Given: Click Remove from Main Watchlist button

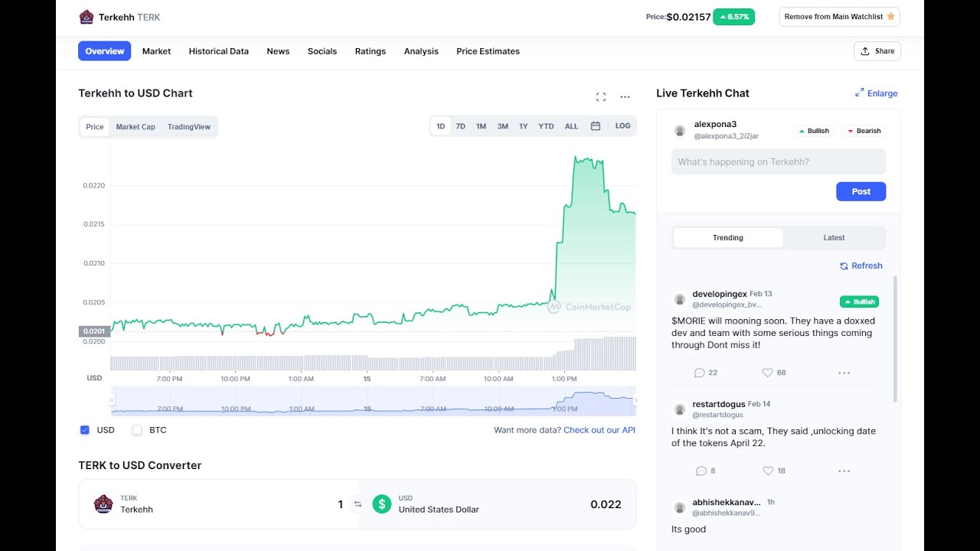Looking at the screenshot, I should coord(839,17).
